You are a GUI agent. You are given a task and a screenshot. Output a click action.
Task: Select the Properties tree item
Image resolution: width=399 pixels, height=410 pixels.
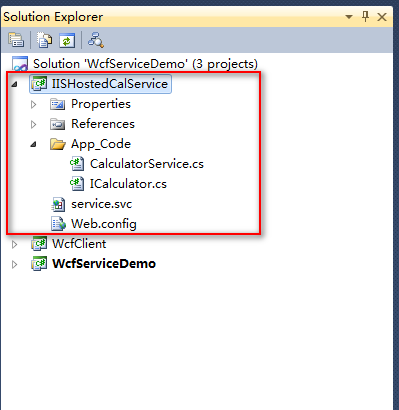tap(101, 104)
